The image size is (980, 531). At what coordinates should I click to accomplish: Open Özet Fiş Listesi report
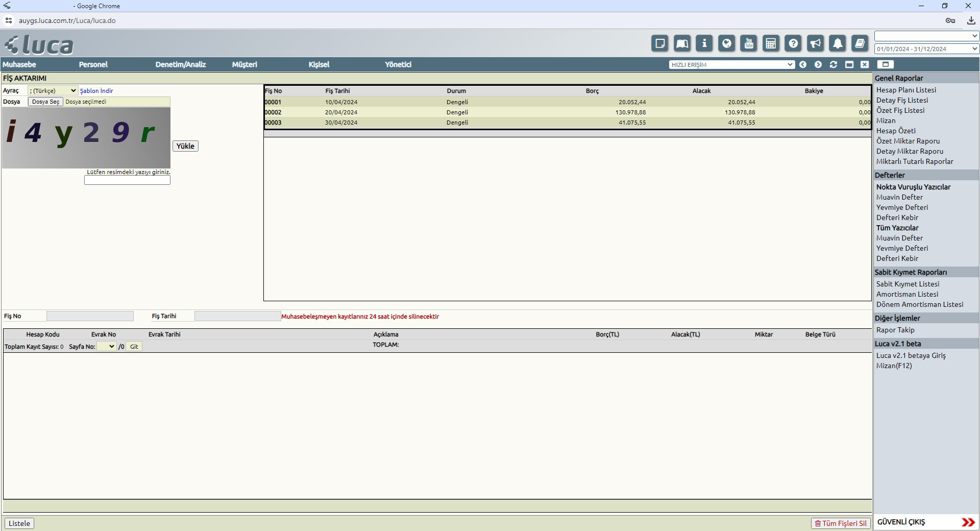pos(900,110)
